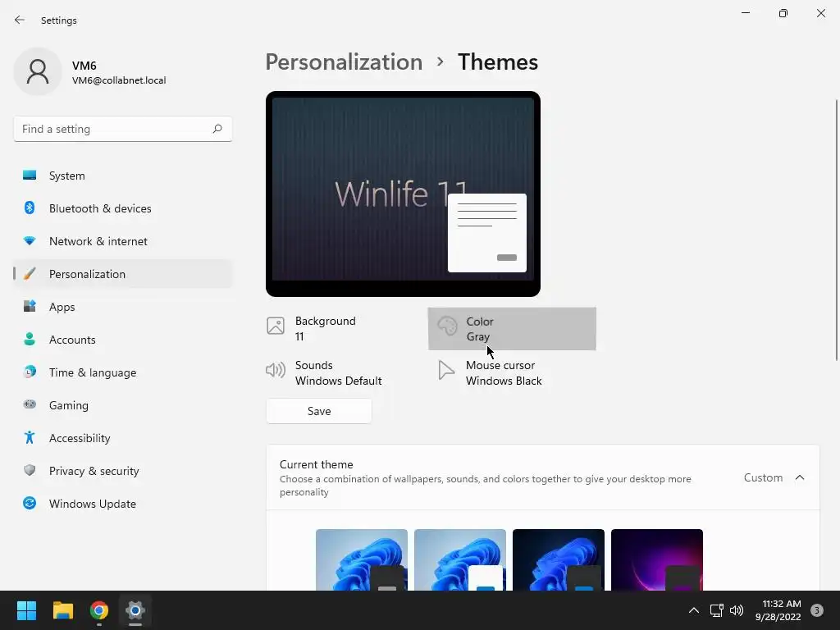
Task: Open the Windows Start menu
Action: tap(26, 610)
